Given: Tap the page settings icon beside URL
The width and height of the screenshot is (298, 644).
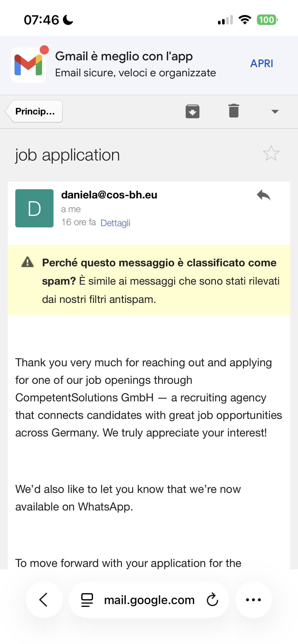Looking at the screenshot, I should point(87,600).
